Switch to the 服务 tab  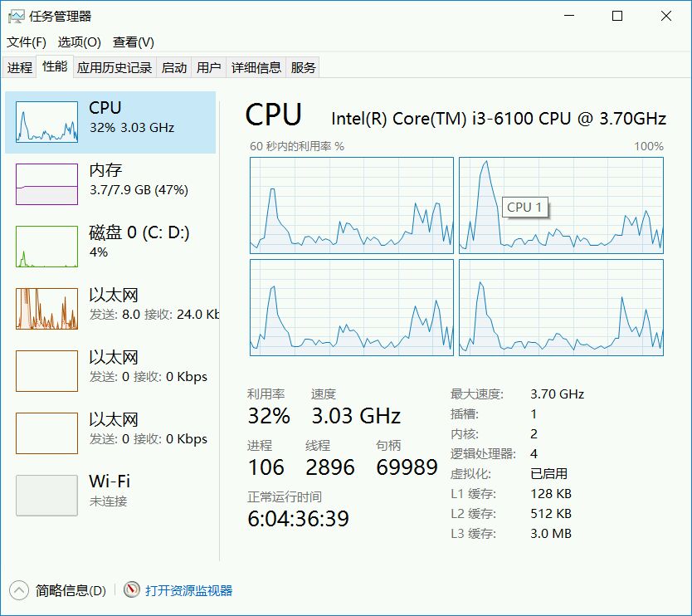click(304, 68)
